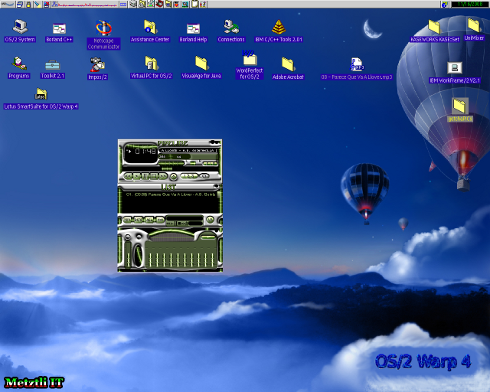Viewport: 490px width, 392px height.
Task: Click the playlist scrollbar handle
Action: coord(219,195)
